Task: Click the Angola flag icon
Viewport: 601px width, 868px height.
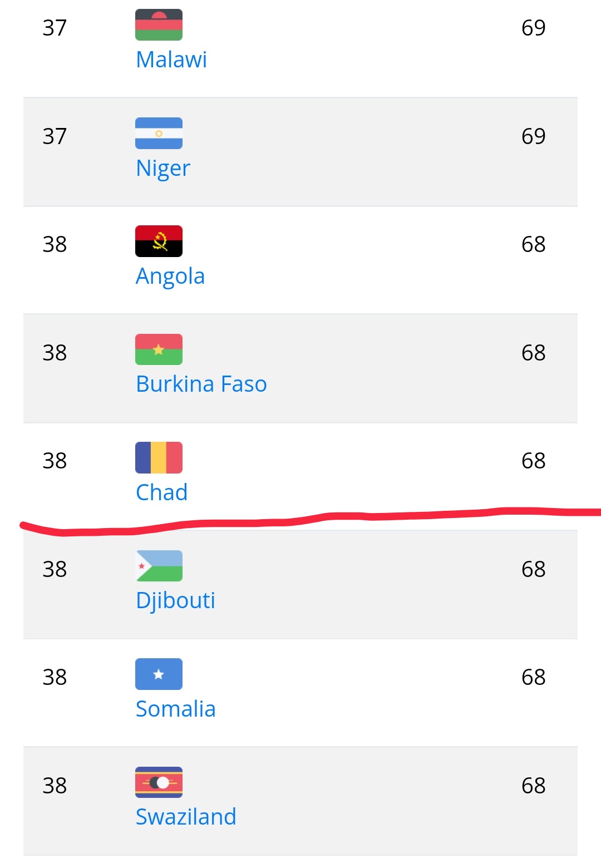Action: (159, 241)
